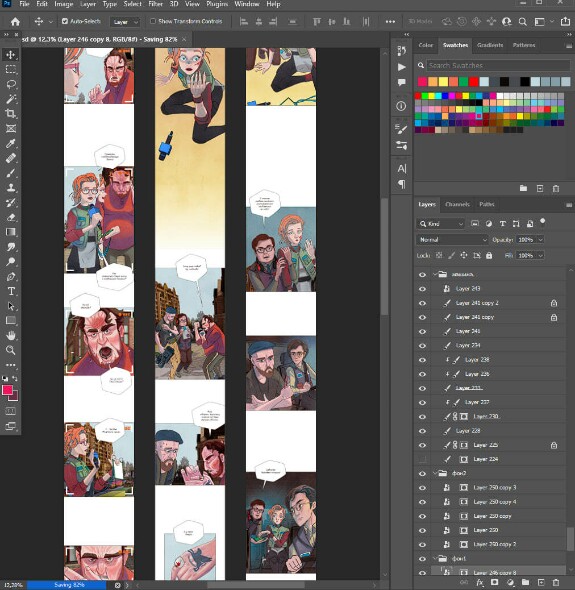Hide Layer 241 copy 2 visibility eye
This screenshot has height=590, width=575.
coord(422,303)
